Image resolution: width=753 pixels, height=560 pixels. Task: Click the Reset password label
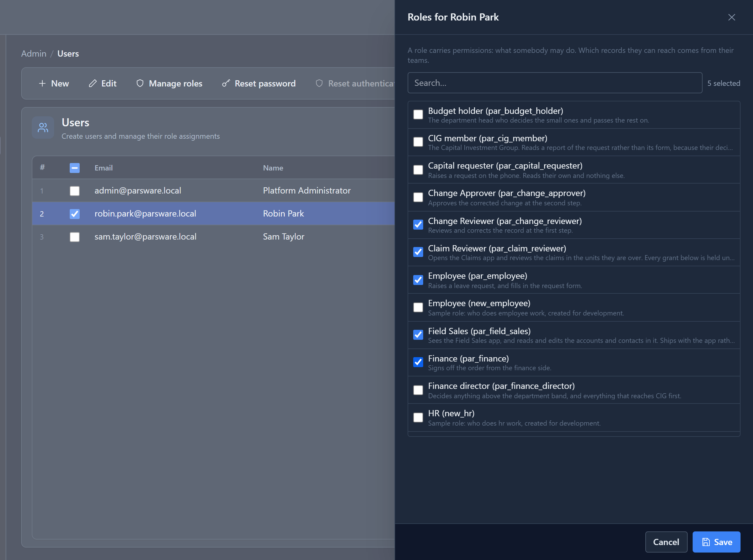265,83
